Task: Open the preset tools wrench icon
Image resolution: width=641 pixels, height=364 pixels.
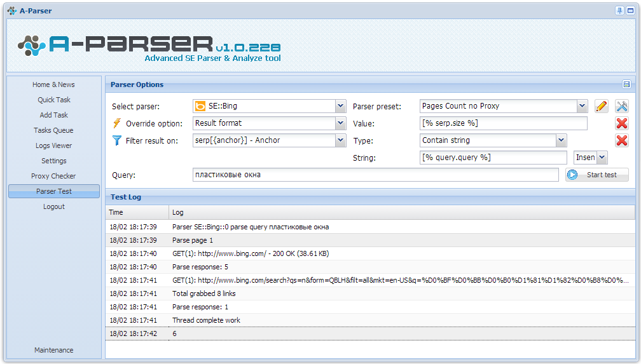Action: (622, 106)
